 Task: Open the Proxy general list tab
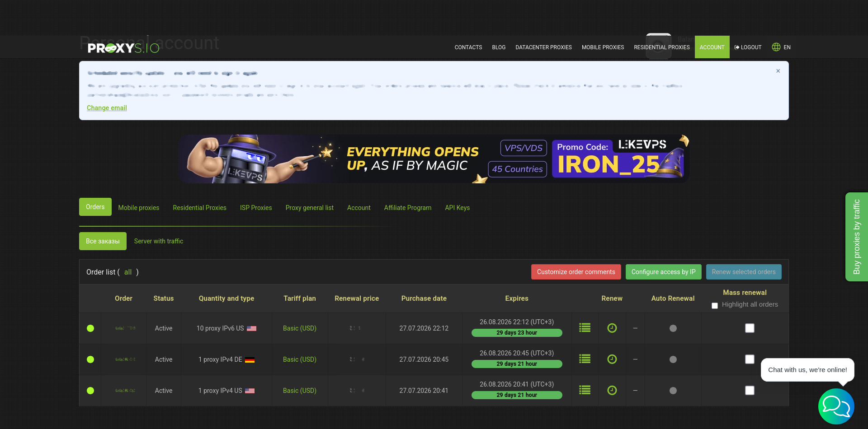pos(310,208)
